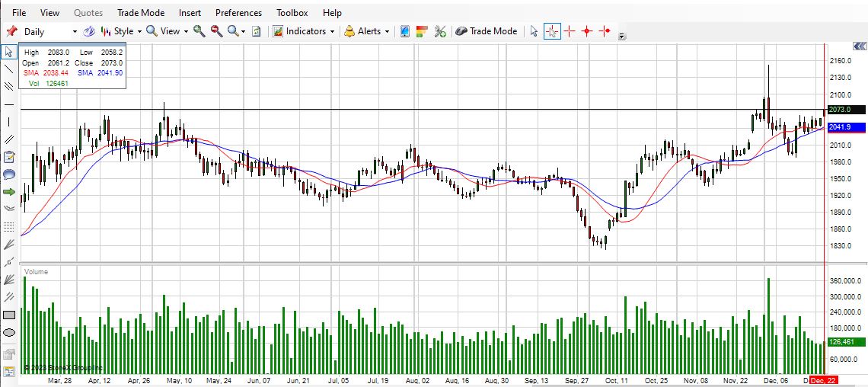This screenshot has height=387, width=868.
Task: Click the Trade Mode toolbar button
Action: (487, 31)
